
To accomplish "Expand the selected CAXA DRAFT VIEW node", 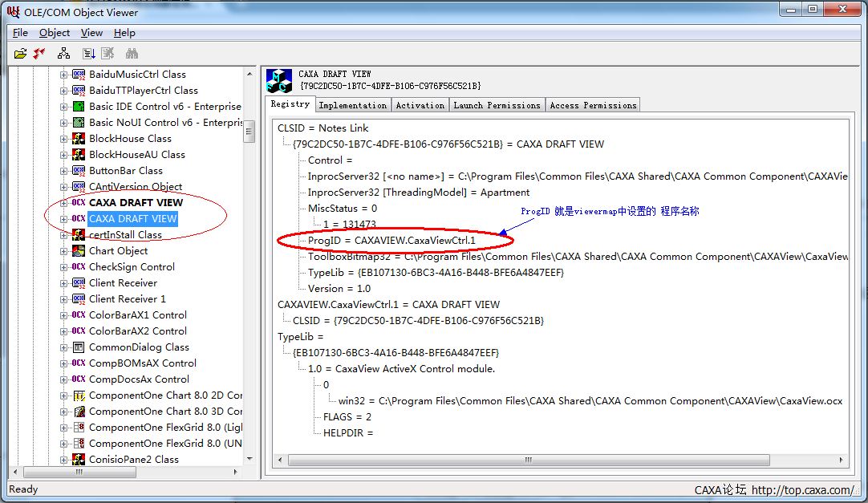I will pos(64,219).
